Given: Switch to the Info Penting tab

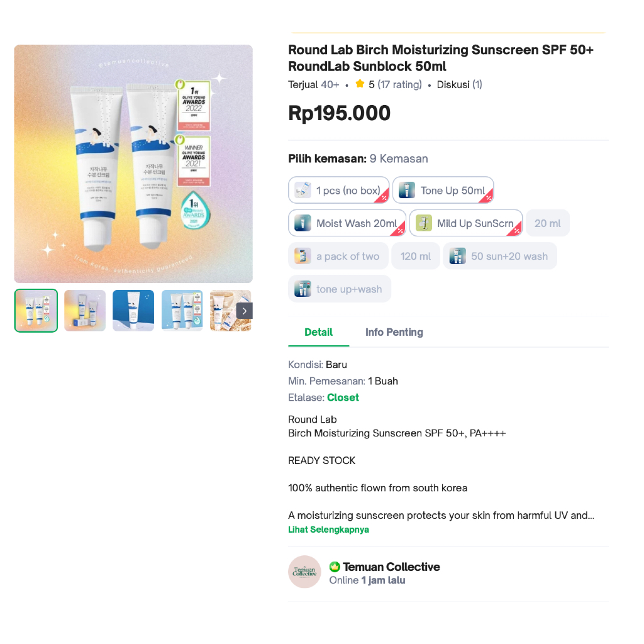Looking at the screenshot, I should coord(394,332).
